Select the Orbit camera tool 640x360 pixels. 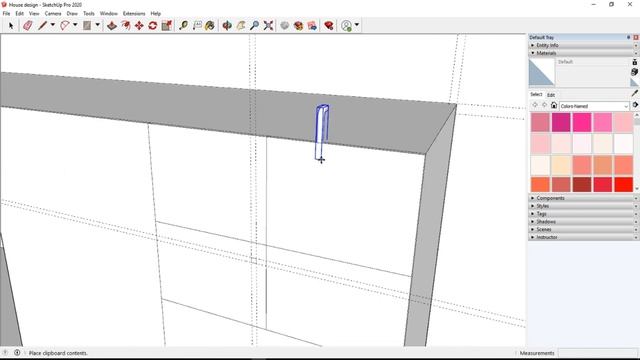(x=227, y=25)
